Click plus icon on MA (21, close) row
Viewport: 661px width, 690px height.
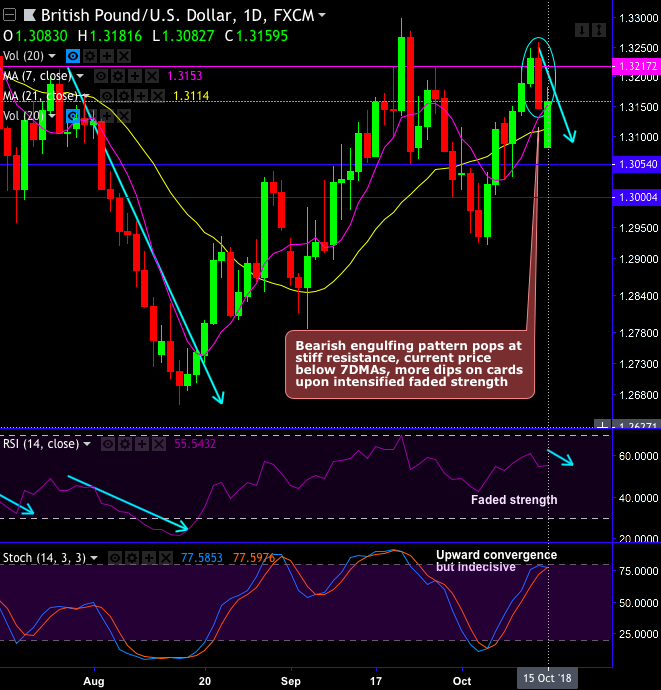point(141,96)
